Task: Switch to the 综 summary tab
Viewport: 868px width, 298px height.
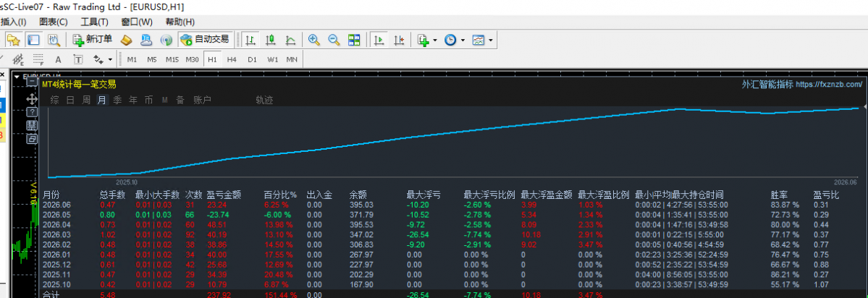Action: [x=54, y=100]
